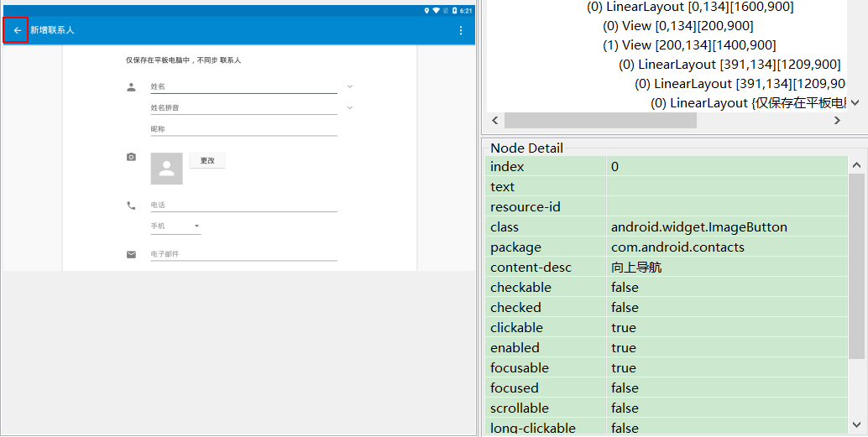
Task: Click the envelope email icon
Action: [131, 254]
